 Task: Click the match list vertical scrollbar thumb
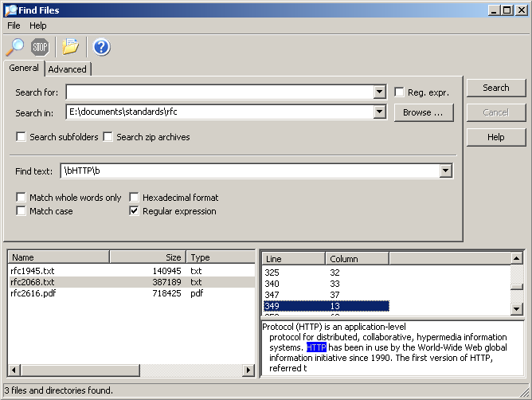point(516,287)
